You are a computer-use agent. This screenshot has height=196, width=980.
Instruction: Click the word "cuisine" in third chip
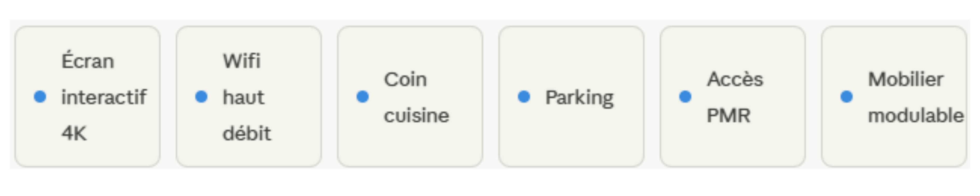pos(416,115)
